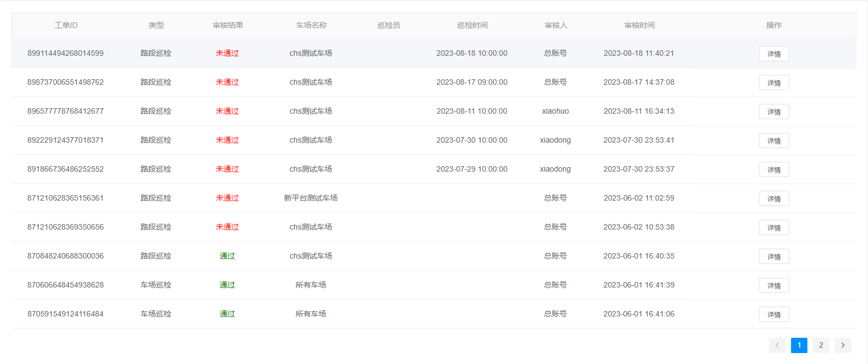Screen dimensions: 868x364
Task: View 详情 for work order 891866736486252552
Action: coord(774,169)
